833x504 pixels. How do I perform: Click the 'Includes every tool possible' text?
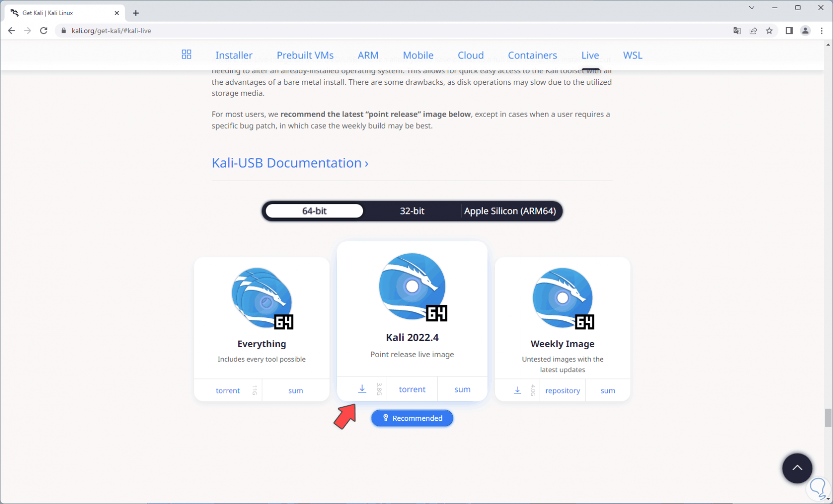coord(262,359)
